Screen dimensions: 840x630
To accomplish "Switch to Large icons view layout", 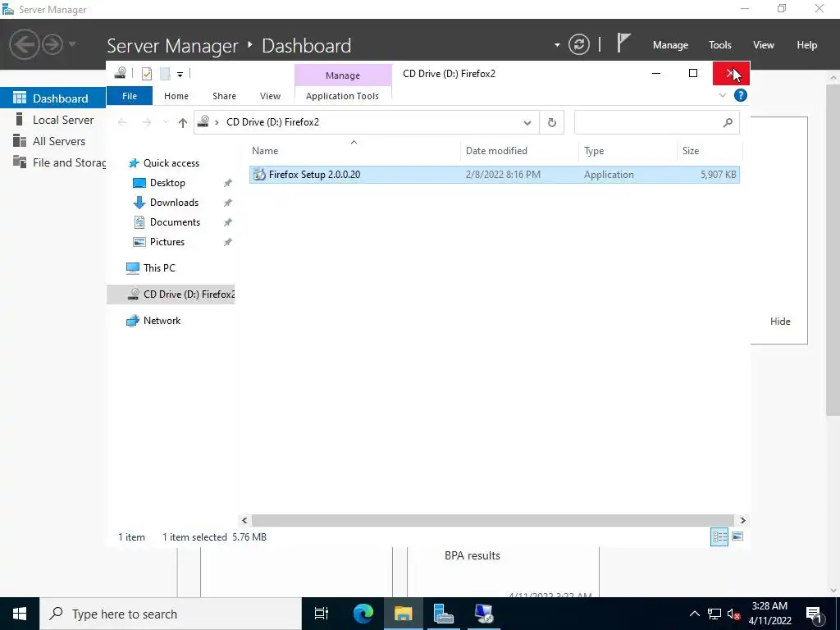I will point(737,536).
